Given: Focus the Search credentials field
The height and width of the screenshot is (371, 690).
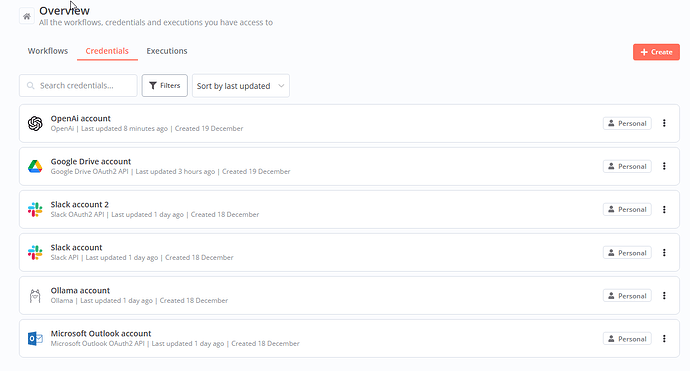Looking at the screenshot, I should [x=78, y=85].
